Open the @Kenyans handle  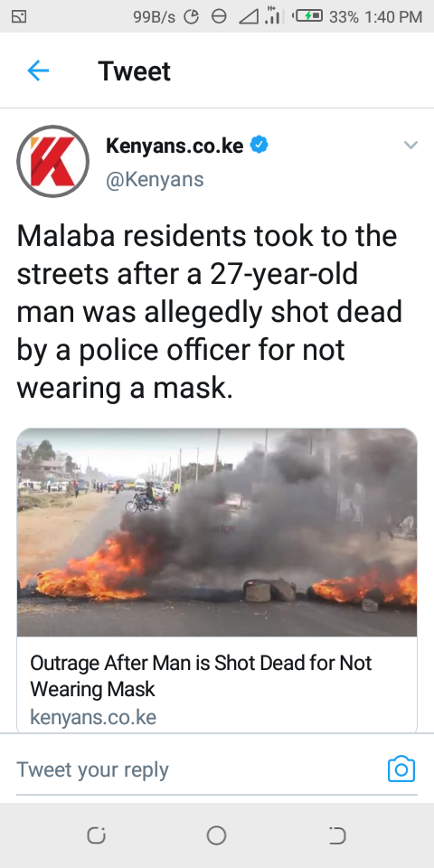pos(155,179)
